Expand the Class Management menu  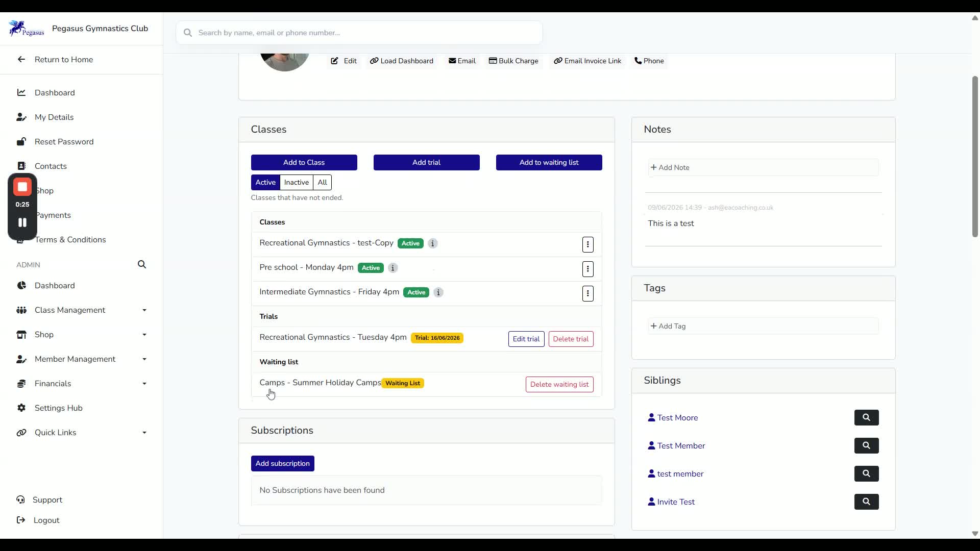pyautogui.click(x=82, y=310)
